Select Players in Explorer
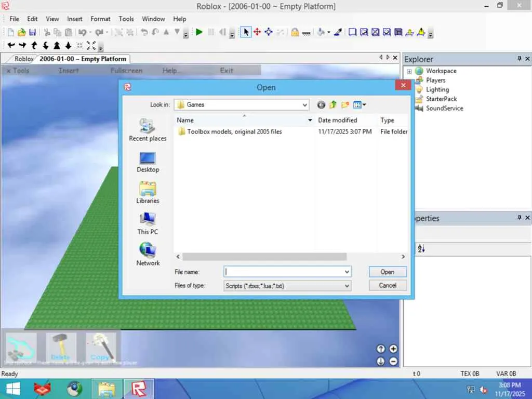532x399 pixels. (x=436, y=81)
